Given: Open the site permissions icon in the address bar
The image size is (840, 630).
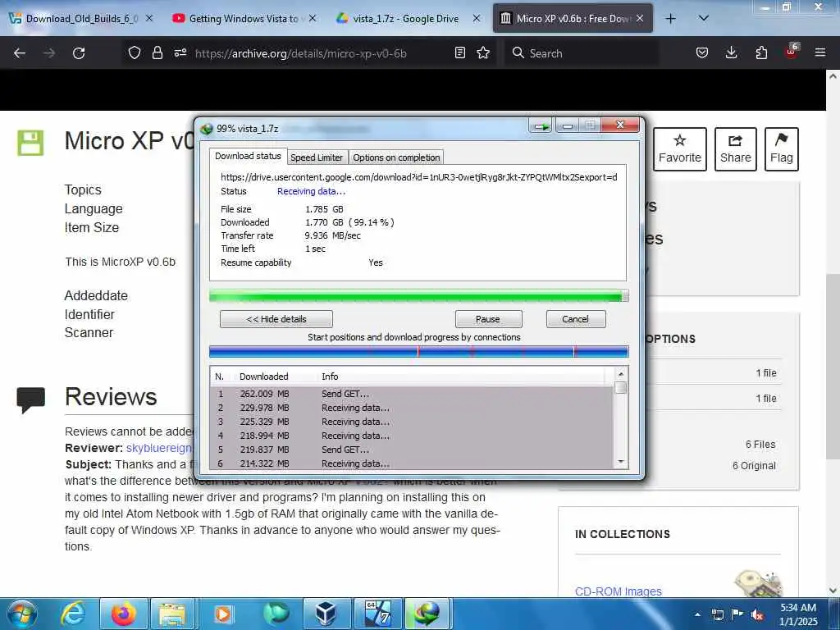Looking at the screenshot, I should pyautogui.click(x=180, y=53).
